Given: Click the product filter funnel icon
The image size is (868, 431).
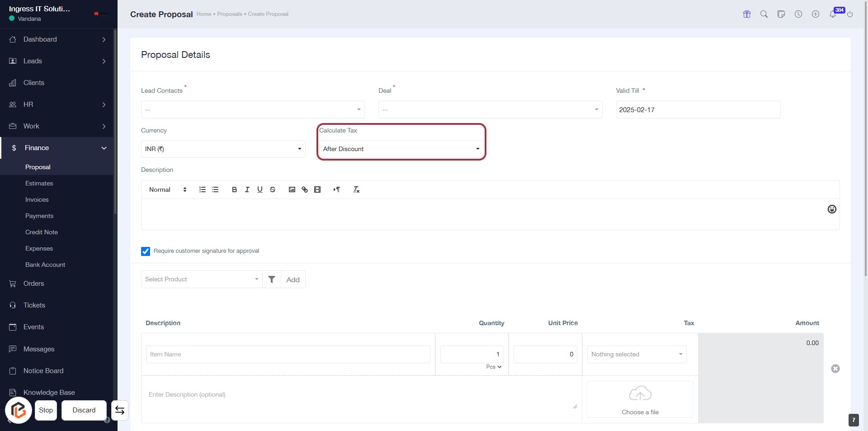Looking at the screenshot, I should coord(272,279).
